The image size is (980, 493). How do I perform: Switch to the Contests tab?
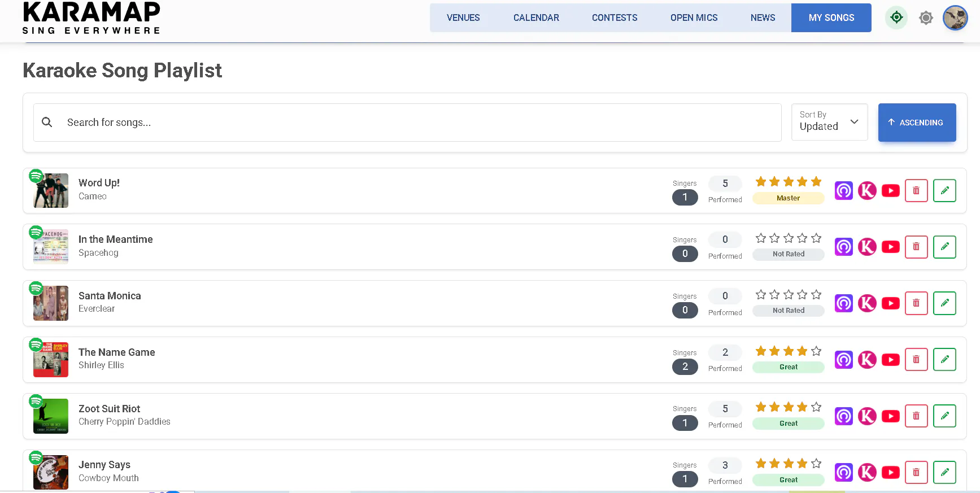[x=615, y=18]
